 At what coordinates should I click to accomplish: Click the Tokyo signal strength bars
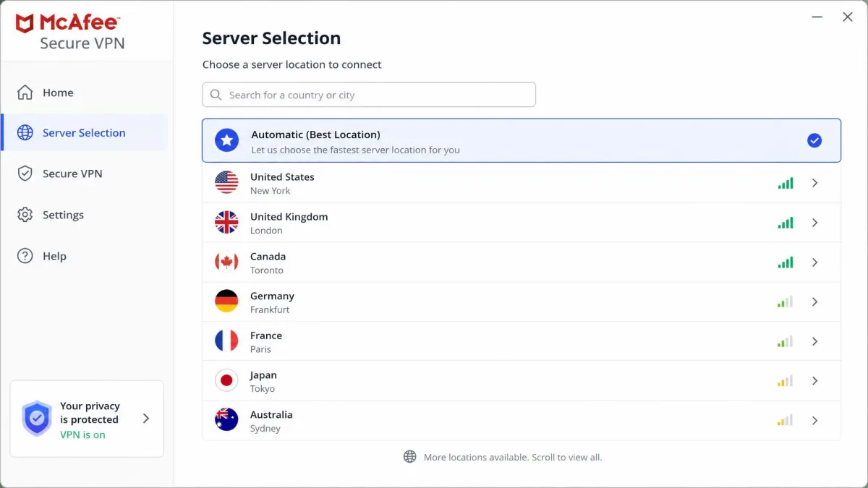786,381
